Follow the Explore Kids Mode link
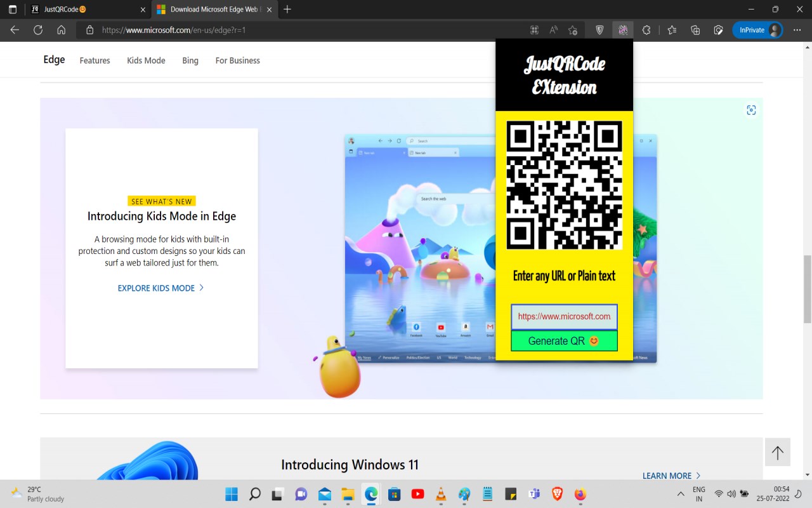Image resolution: width=812 pixels, height=508 pixels. pos(161,288)
